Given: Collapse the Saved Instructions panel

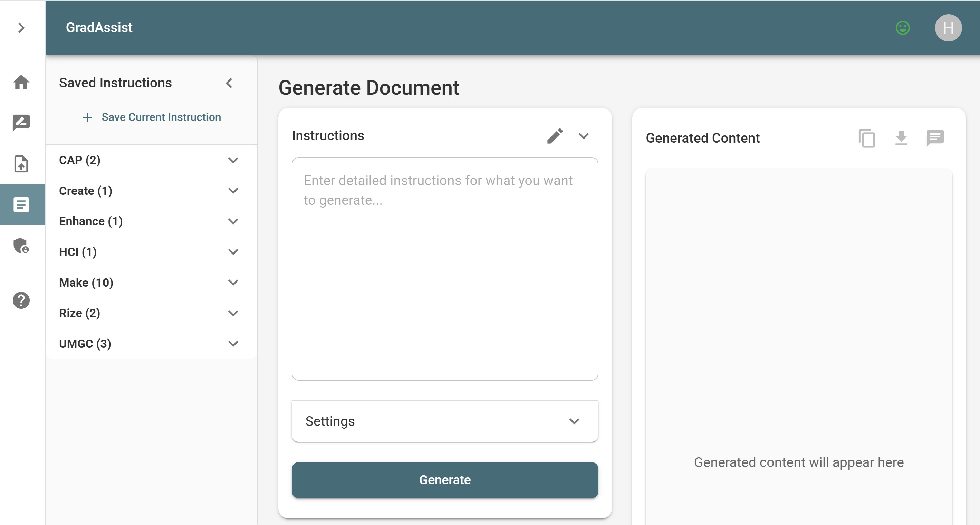Looking at the screenshot, I should 229,83.
